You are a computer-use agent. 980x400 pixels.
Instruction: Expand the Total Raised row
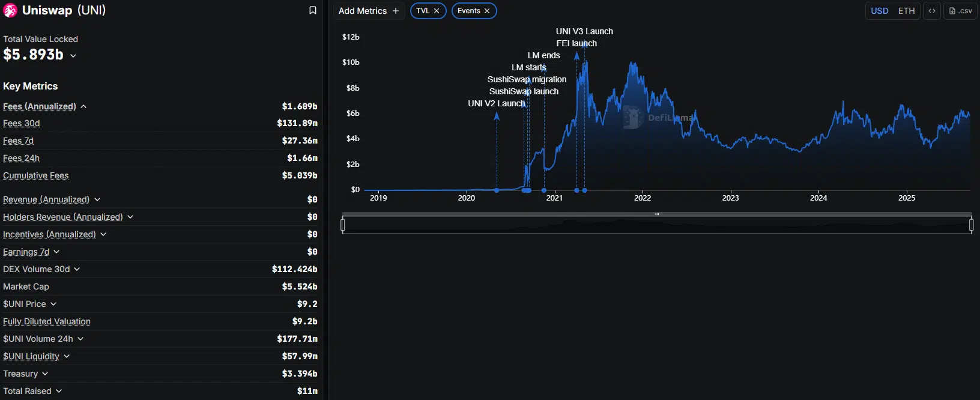coord(59,391)
